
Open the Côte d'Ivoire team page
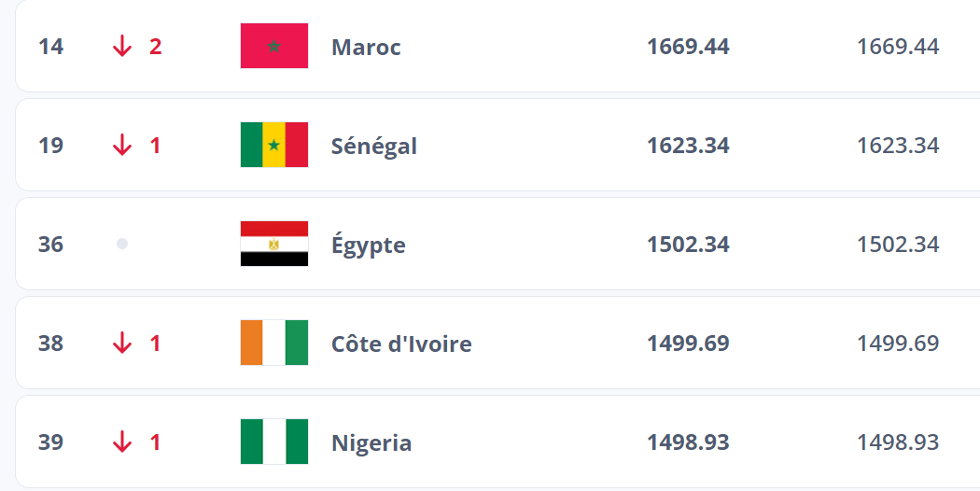coord(401,344)
